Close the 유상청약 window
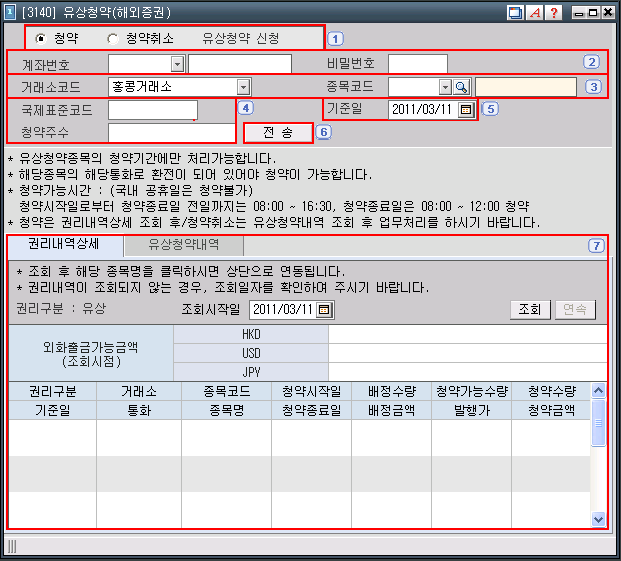 click(607, 13)
